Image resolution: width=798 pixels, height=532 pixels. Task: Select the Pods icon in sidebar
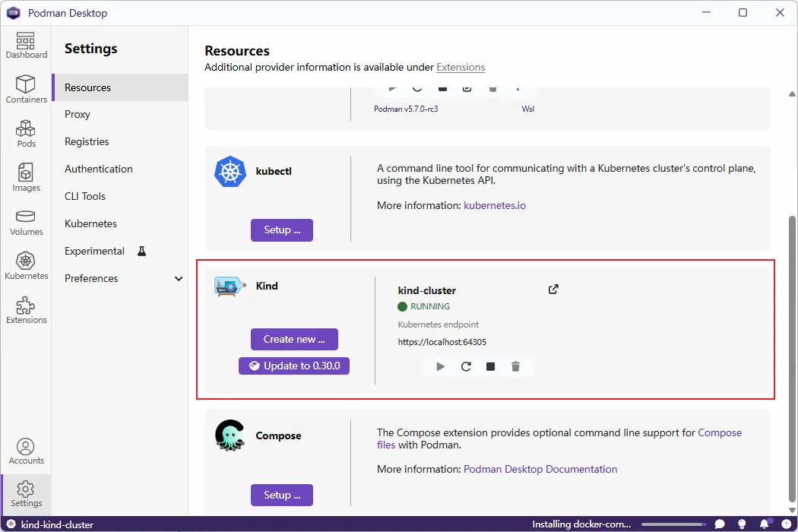[26, 131]
